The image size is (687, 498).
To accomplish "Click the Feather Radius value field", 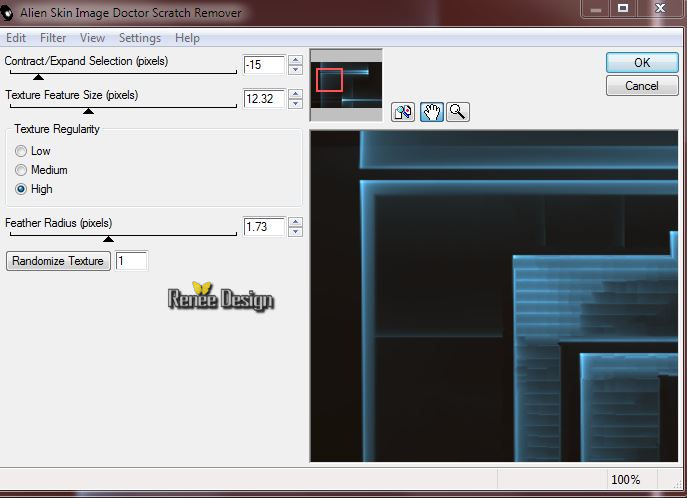I will (x=264, y=227).
